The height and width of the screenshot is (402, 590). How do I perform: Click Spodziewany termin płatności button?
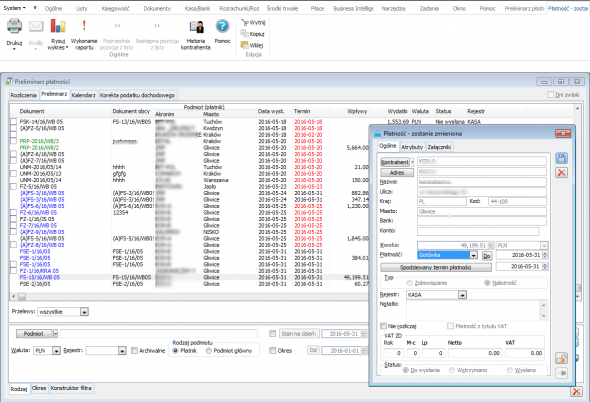[x=436, y=267]
